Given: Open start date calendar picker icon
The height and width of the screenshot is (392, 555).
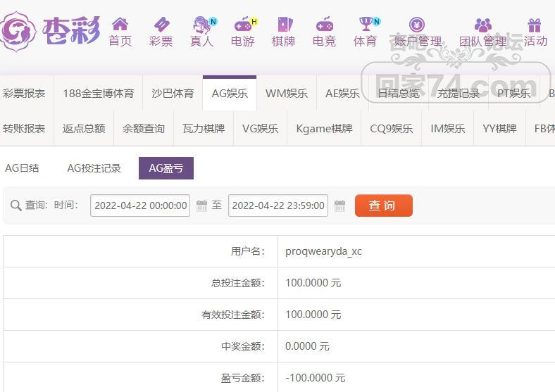Looking at the screenshot, I should [x=201, y=206].
